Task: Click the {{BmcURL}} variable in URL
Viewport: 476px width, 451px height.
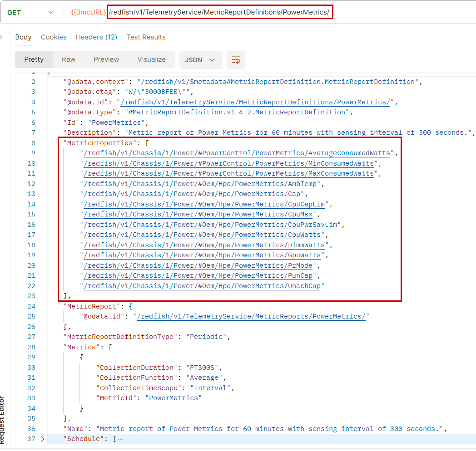Action: coord(89,12)
